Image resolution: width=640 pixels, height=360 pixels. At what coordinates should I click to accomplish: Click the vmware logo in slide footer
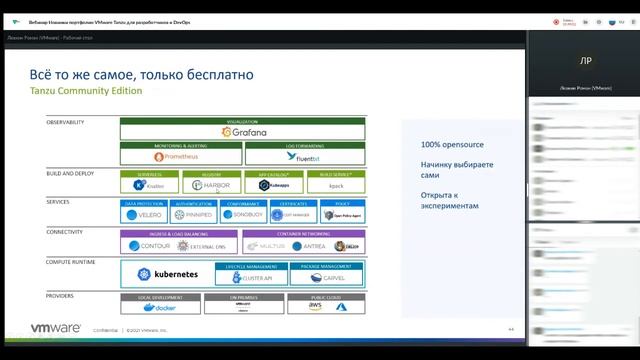[56, 328]
